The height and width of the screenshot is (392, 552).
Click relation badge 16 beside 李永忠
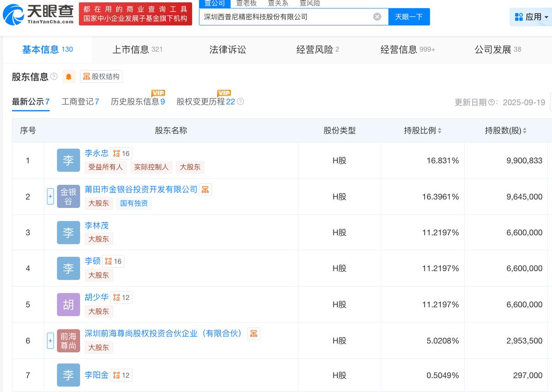tap(121, 154)
